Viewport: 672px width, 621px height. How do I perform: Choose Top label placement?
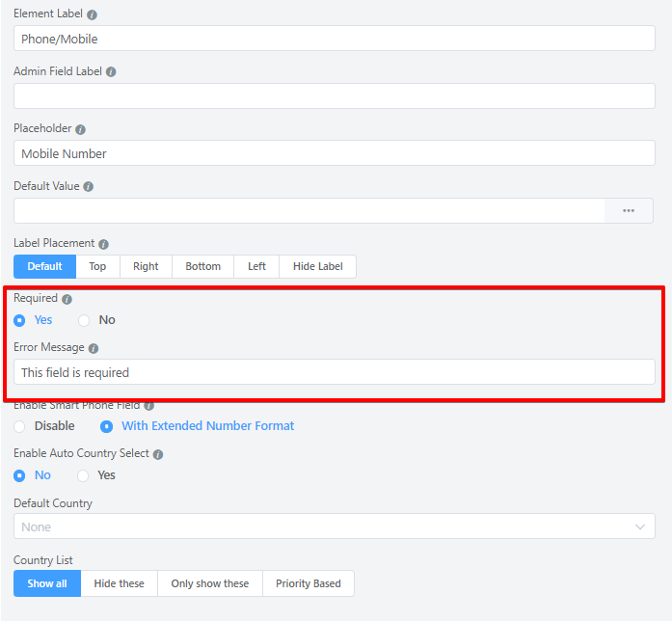coord(97,267)
